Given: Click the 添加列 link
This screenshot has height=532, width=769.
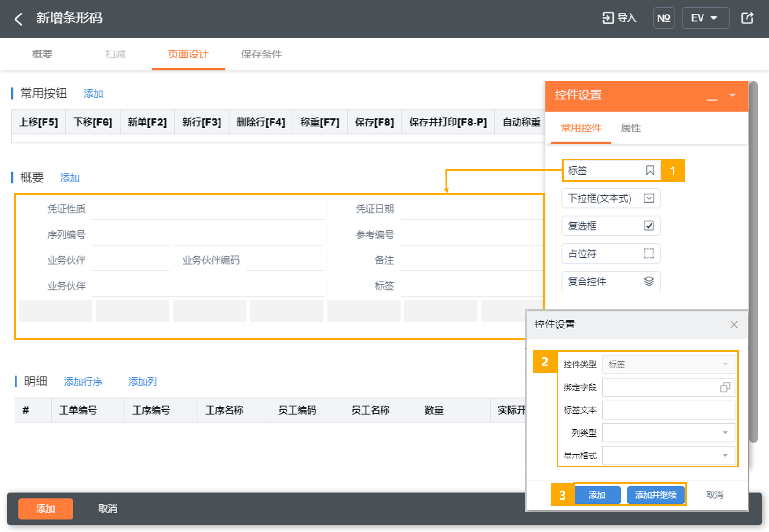Looking at the screenshot, I should (x=142, y=382).
